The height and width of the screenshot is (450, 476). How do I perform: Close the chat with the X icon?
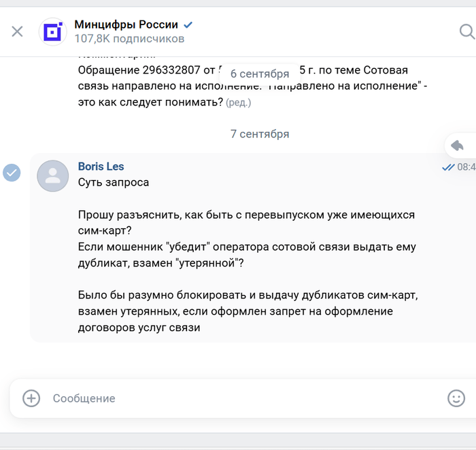(18, 31)
